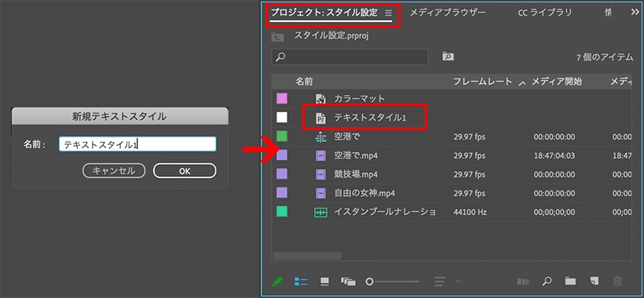Click the 00;00;00;00 media start value
Image resolution: width=644 pixels, height=298 pixels.
[x=554, y=213]
